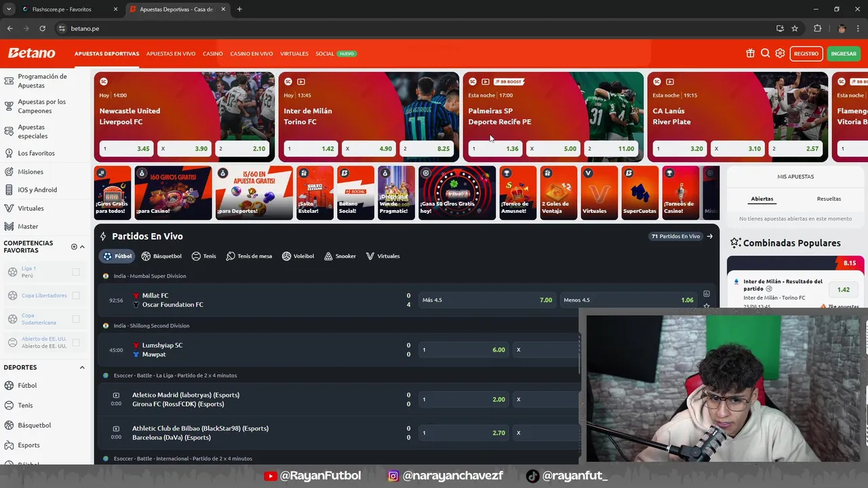Click the info icon on Inter de Milán combinada
This screenshot has width=868, height=488.
click(x=768, y=289)
